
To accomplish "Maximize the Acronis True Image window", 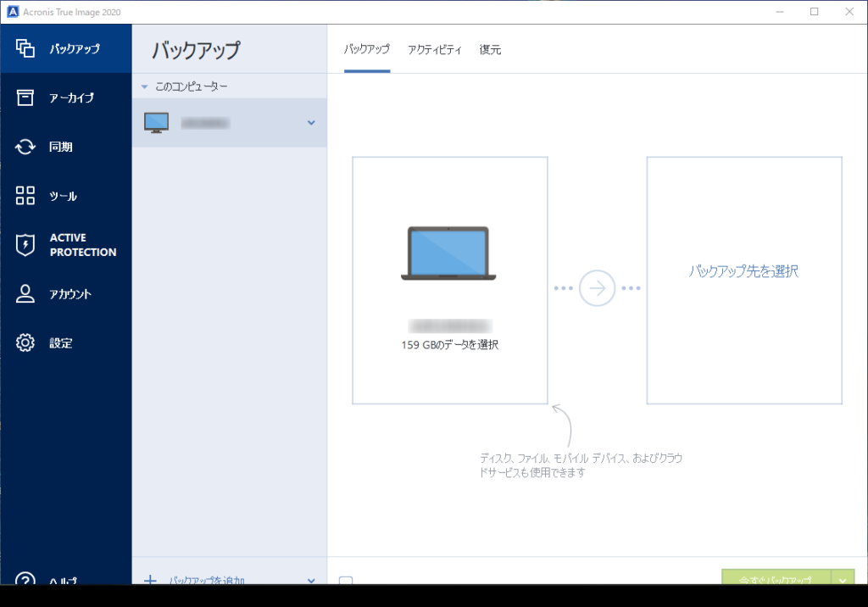I will [x=815, y=12].
